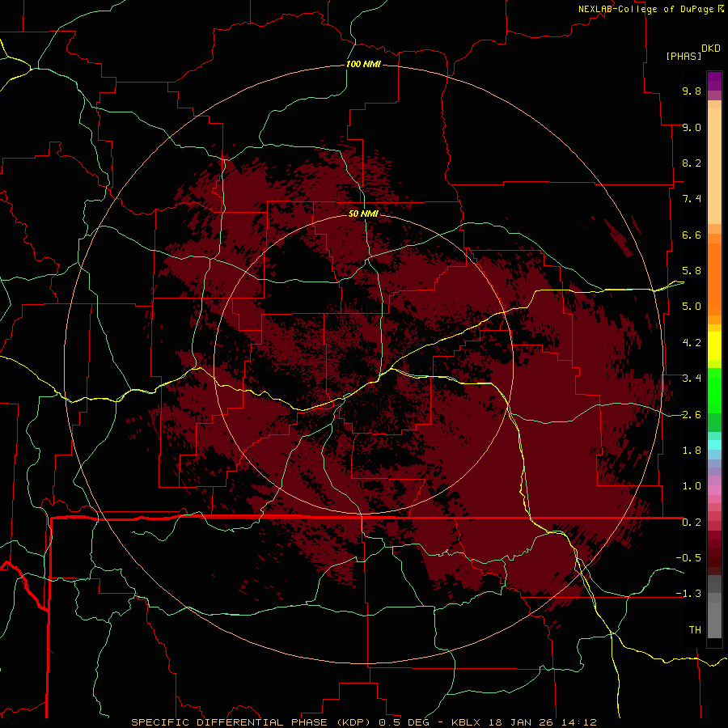Click the 5.0 legend value
Screen dimensions: 728x728
[692, 307]
